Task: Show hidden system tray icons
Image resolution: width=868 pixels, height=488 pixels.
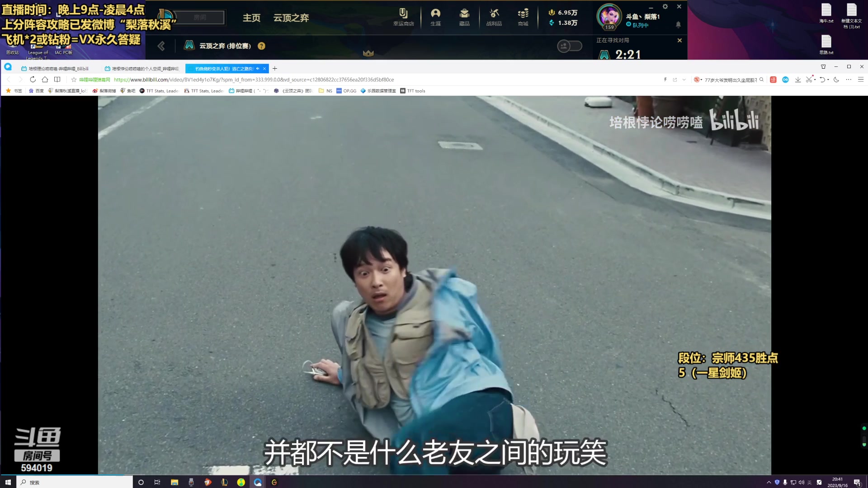Action: pyautogui.click(x=769, y=482)
